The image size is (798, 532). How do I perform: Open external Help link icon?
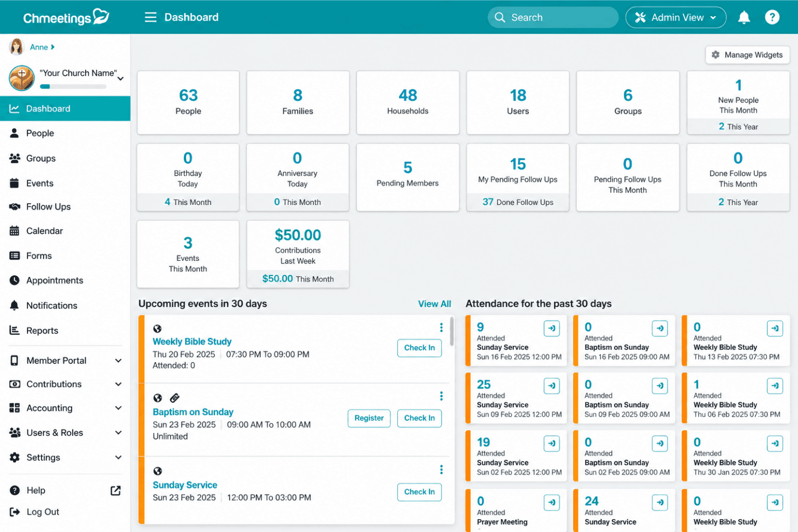[x=115, y=490]
